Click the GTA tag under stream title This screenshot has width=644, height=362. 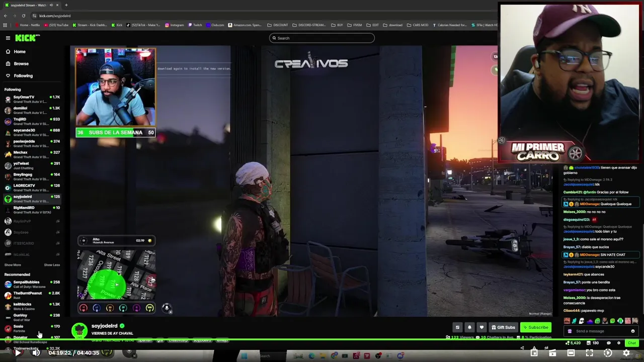(160, 341)
